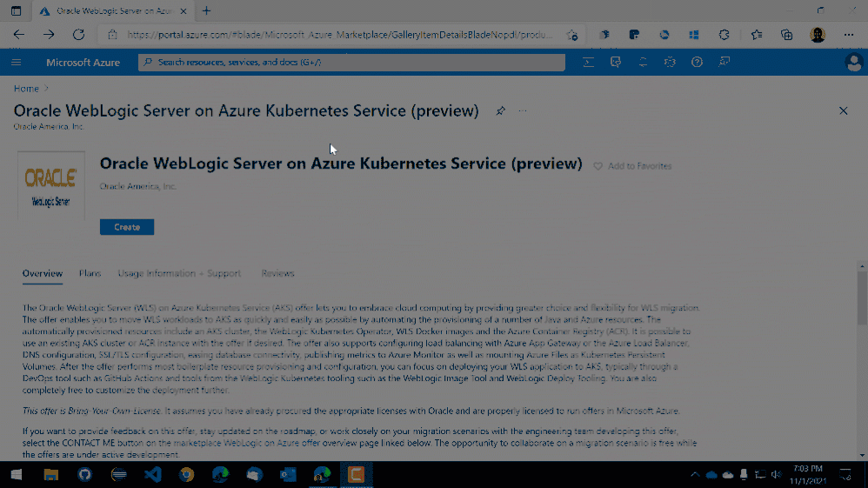Open Edge Settings and more menu

coord(849,35)
